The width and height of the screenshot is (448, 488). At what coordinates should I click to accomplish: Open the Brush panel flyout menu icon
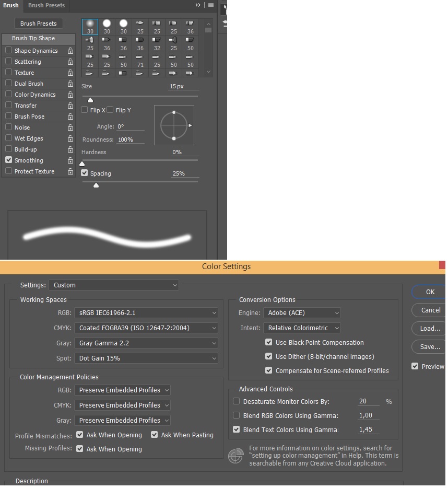(211, 5)
